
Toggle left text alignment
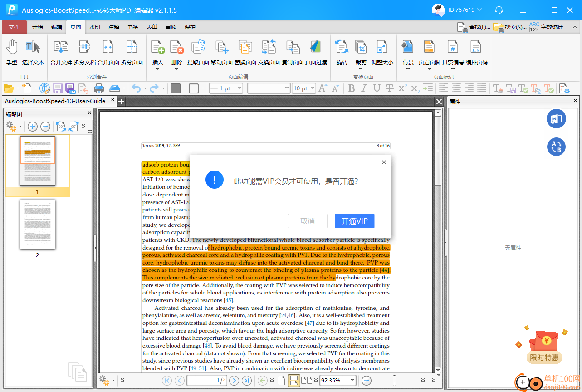point(443,88)
